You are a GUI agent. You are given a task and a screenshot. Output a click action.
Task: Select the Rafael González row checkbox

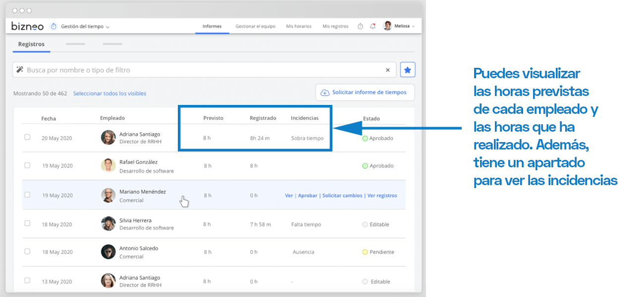point(27,165)
